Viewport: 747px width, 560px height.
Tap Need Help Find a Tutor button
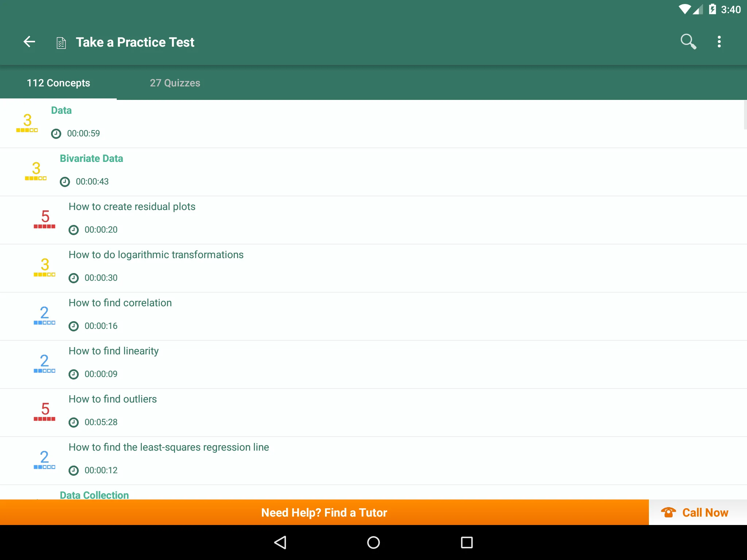tap(324, 512)
